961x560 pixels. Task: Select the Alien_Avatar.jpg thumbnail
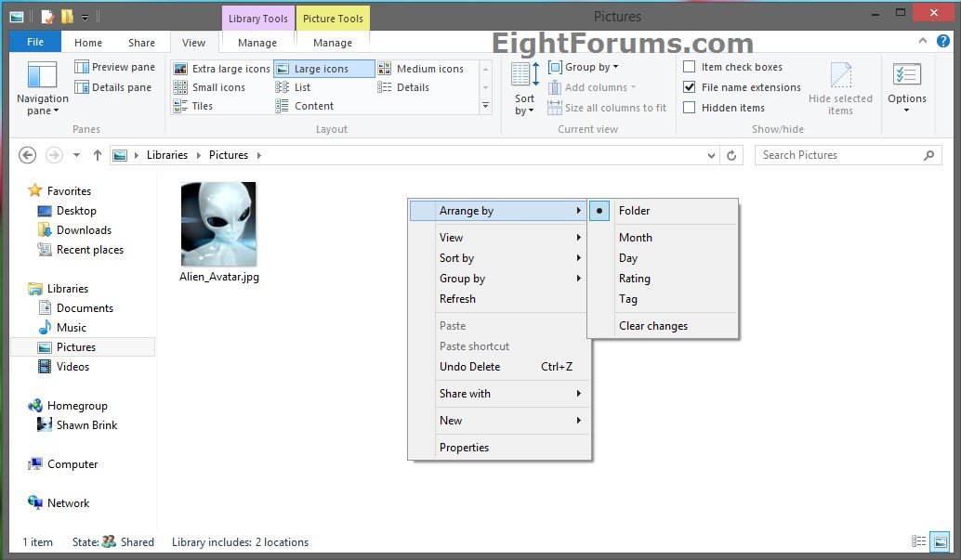click(x=218, y=225)
